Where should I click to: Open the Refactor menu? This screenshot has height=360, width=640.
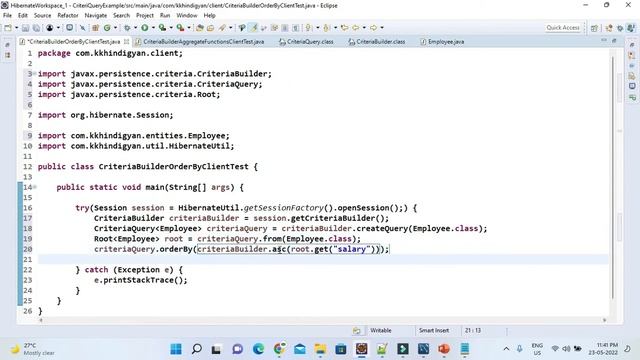(68, 16)
